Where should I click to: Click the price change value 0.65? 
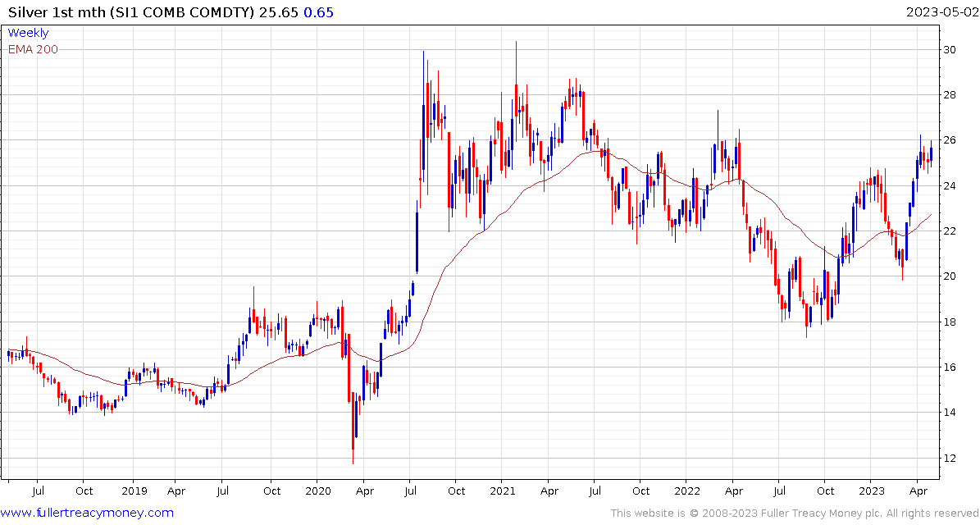pos(319,12)
